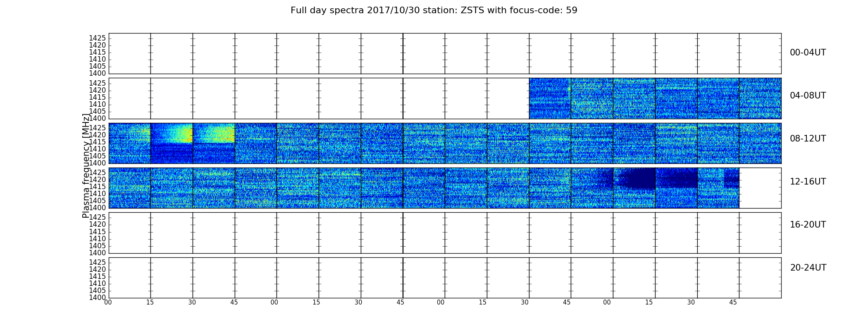Click the 1420 tick label of 04-08UT panel

point(98,90)
